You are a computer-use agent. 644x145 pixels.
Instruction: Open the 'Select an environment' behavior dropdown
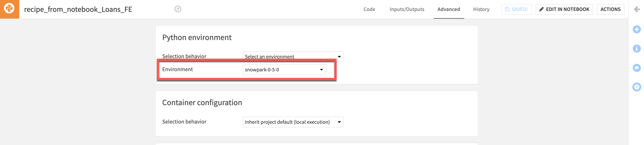pos(293,57)
